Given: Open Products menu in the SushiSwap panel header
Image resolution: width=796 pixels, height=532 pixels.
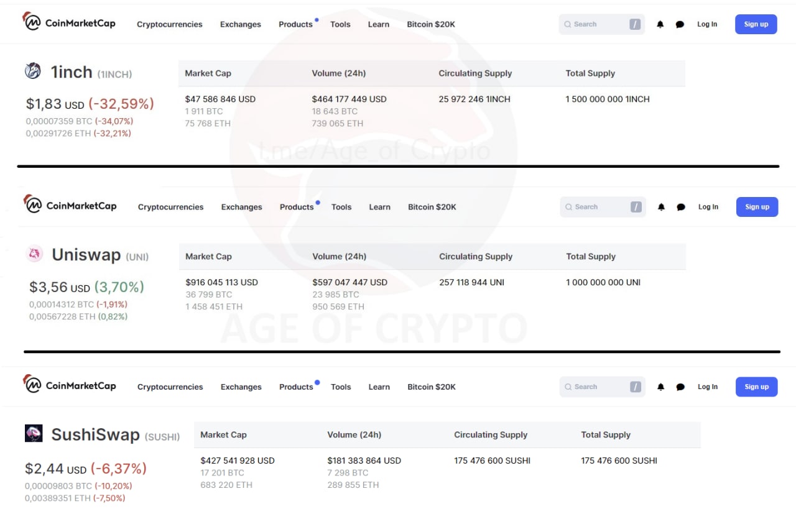Looking at the screenshot, I should [296, 387].
